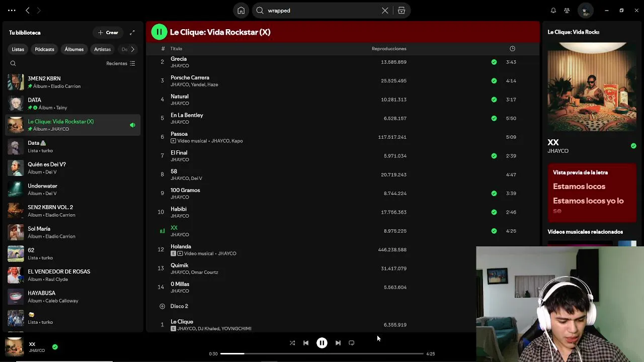The width and height of the screenshot is (644, 362).
Task: Click the duration clock column header
Action: [x=512, y=49]
